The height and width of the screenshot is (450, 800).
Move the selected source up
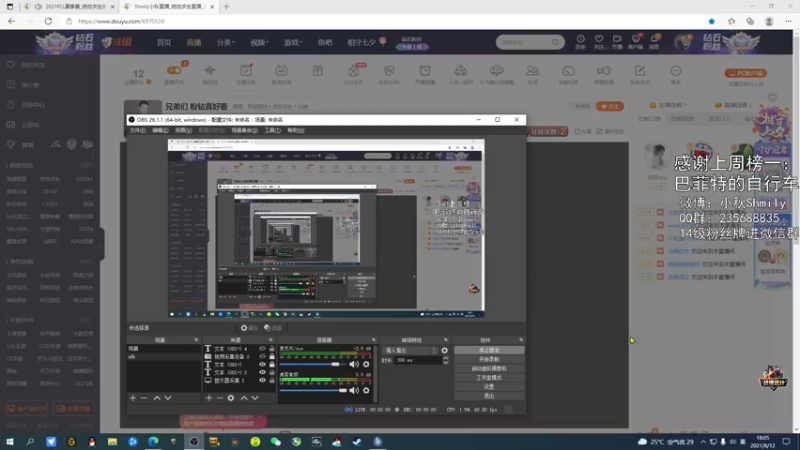pos(244,398)
